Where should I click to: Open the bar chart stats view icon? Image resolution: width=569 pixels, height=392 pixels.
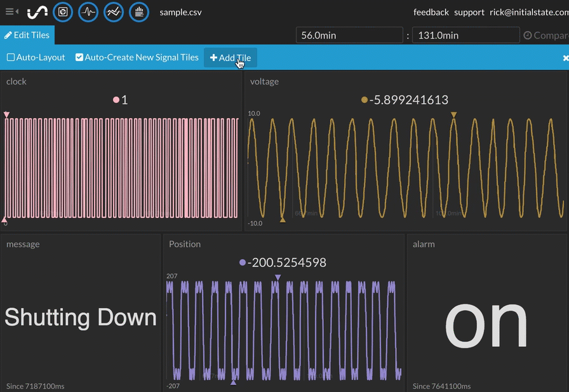coord(139,12)
